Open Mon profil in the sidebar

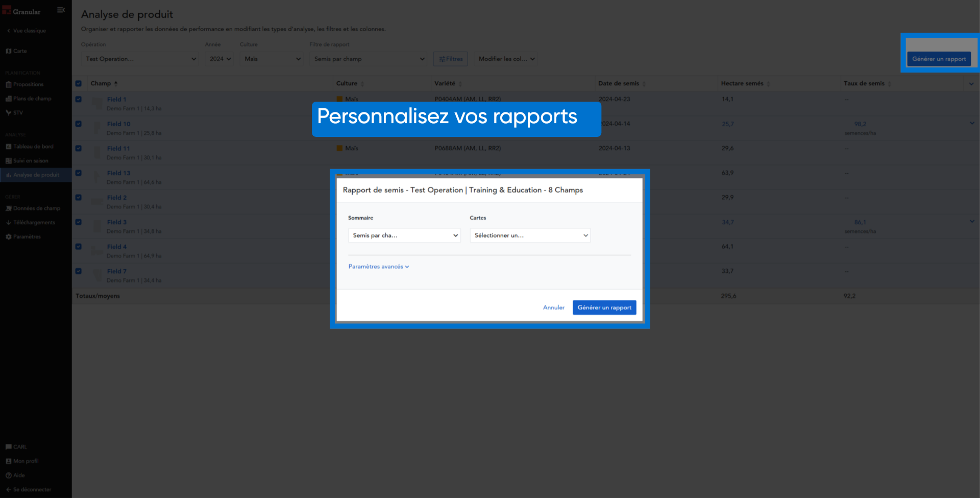tap(22, 461)
